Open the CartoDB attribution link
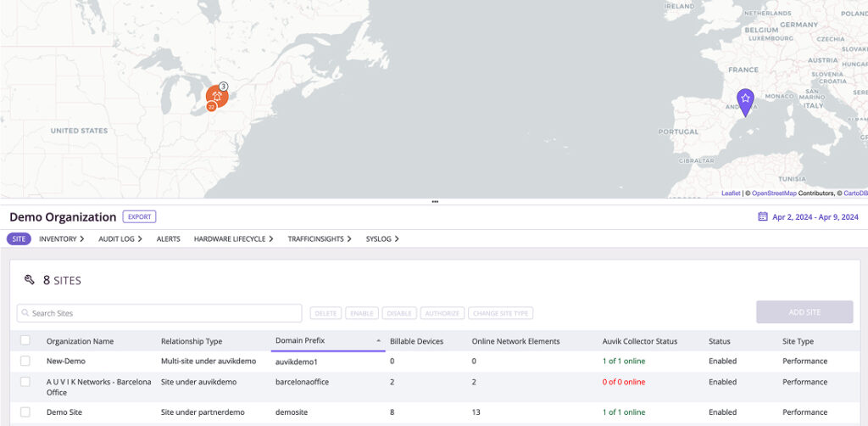This screenshot has height=426, width=868. tap(855, 193)
